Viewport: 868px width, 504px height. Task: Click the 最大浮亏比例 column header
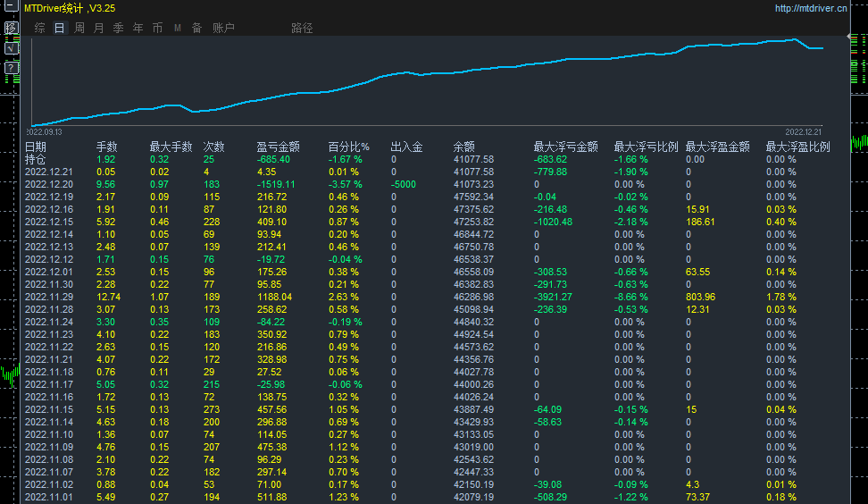point(646,147)
